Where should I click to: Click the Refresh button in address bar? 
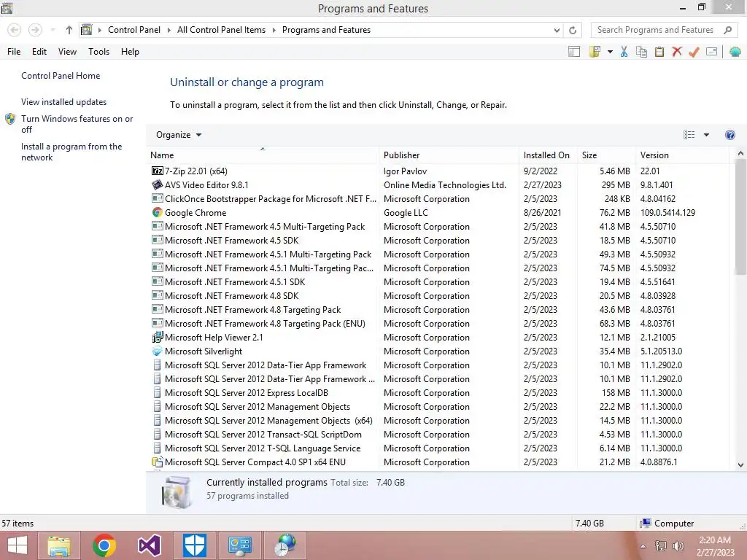pos(573,30)
